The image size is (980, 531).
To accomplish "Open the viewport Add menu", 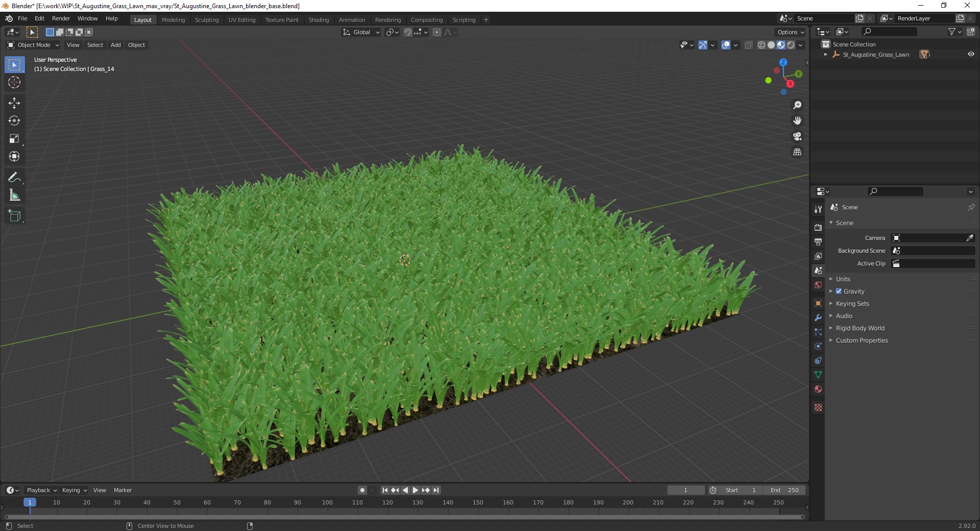I will pos(116,45).
